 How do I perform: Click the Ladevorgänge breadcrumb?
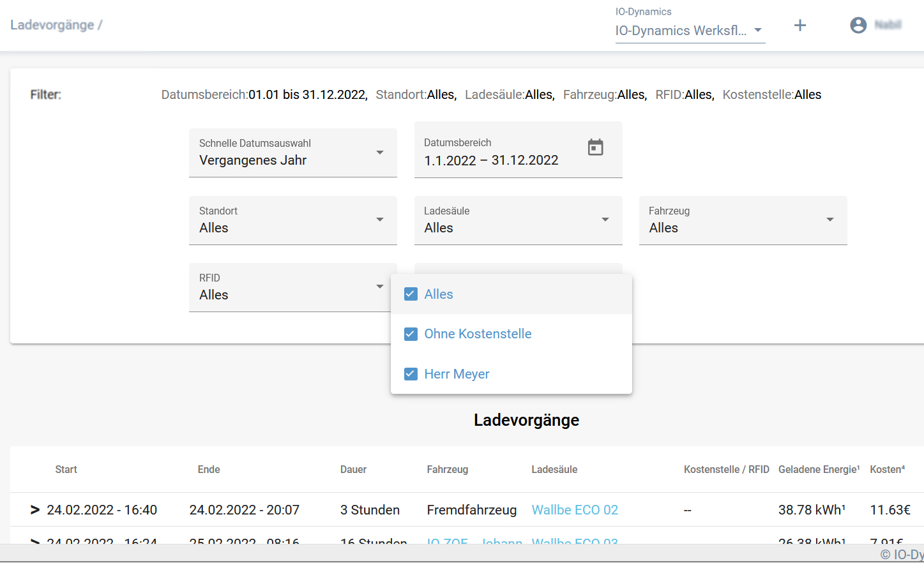pyautogui.click(x=52, y=25)
